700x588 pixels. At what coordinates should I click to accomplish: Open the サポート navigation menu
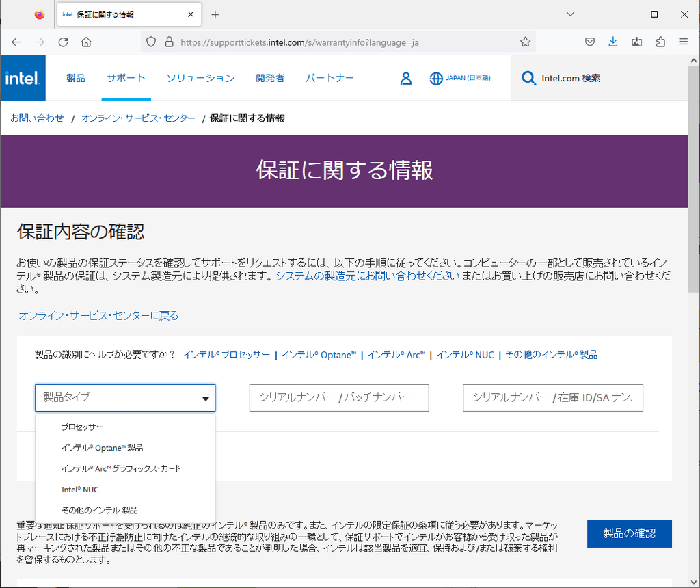[x=126, y=78]
